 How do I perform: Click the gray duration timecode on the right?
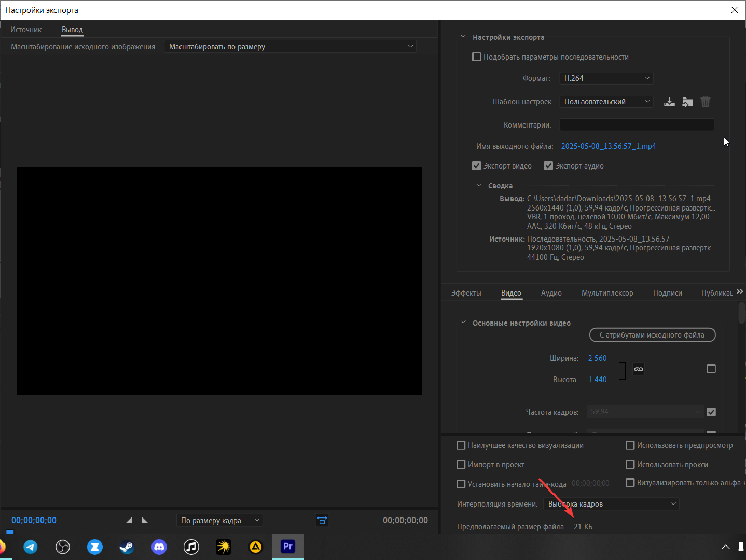(405, 520)
